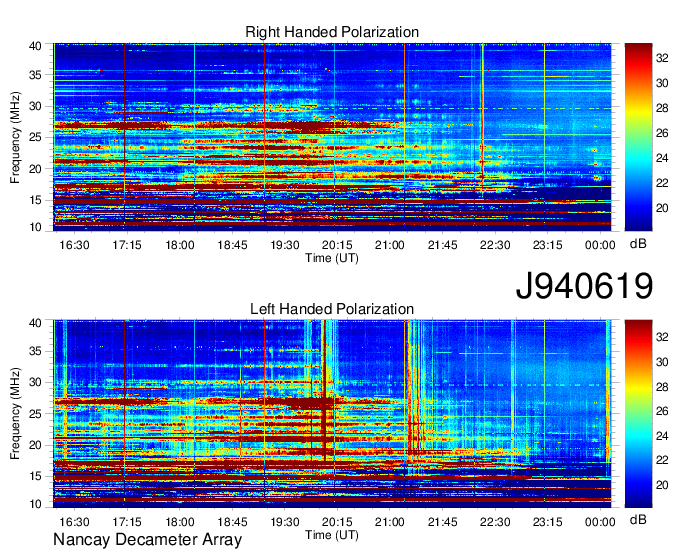Select the 18:00 tick under Left Handed plot
680x552 pixels.
coord(180,522)
